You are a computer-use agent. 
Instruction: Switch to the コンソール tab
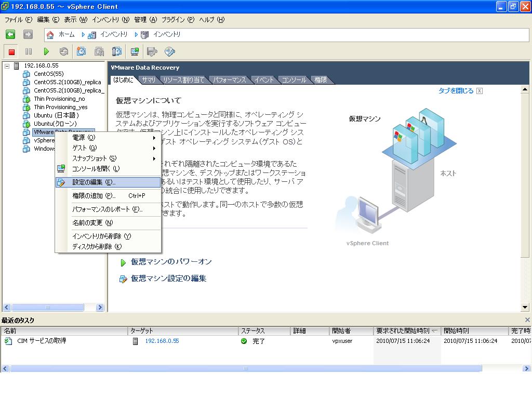[294, 80]
